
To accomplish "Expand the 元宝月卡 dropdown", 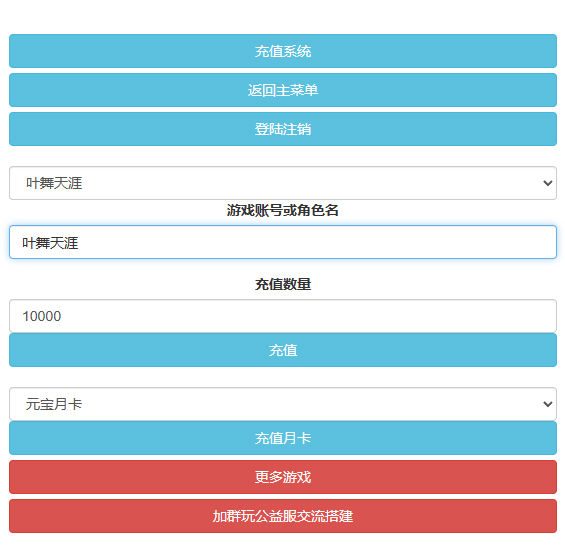I will (283, 404).
